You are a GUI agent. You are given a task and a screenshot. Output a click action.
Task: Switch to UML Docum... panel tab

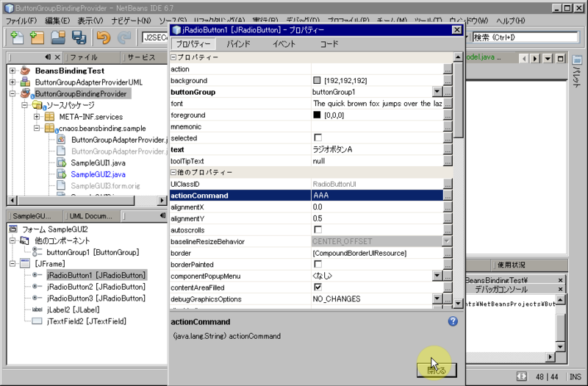90,216
